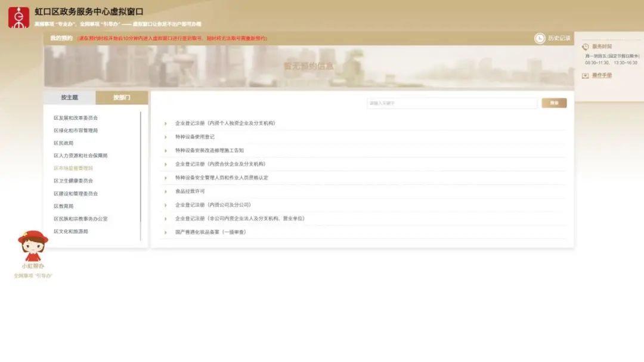Viewport: 644px width, 362px height.
Task: Select 区文化和旅游局 department
Action: [x=70, y=231]
